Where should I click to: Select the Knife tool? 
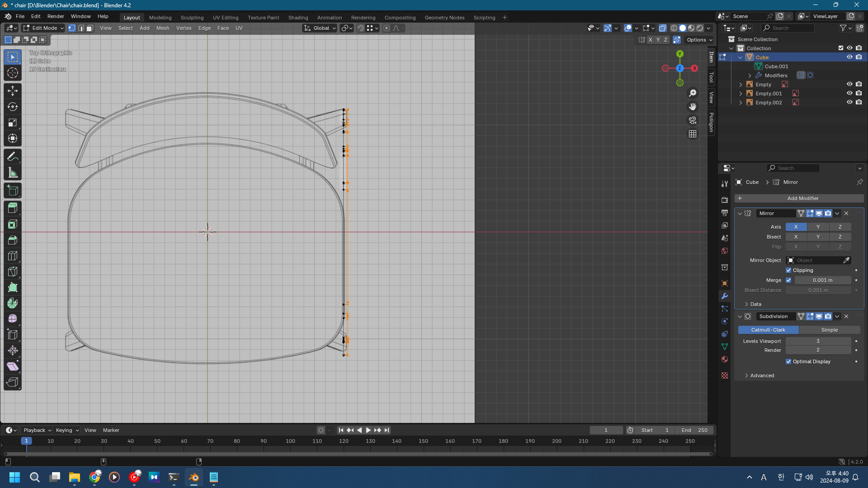click(x=13, y=272)
